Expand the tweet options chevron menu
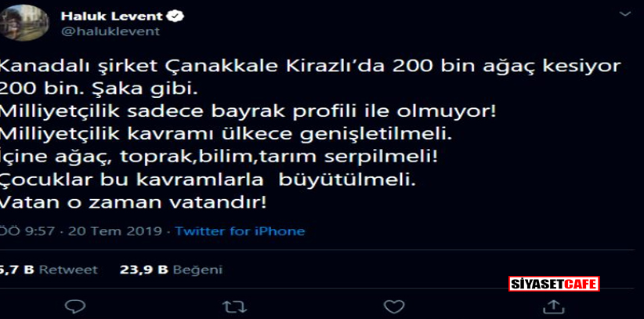Image resolution: width=644 pixels, height=319 pixels. pos(625,14)
